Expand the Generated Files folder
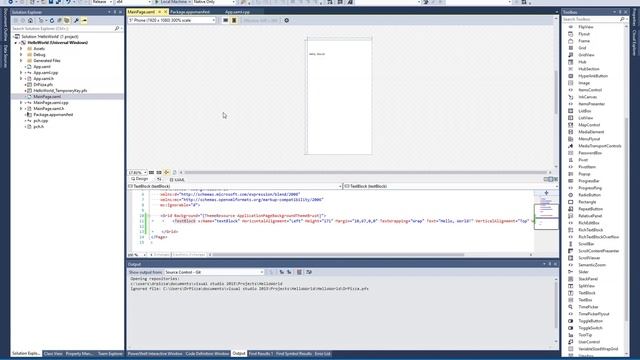 tap(21, 60)
